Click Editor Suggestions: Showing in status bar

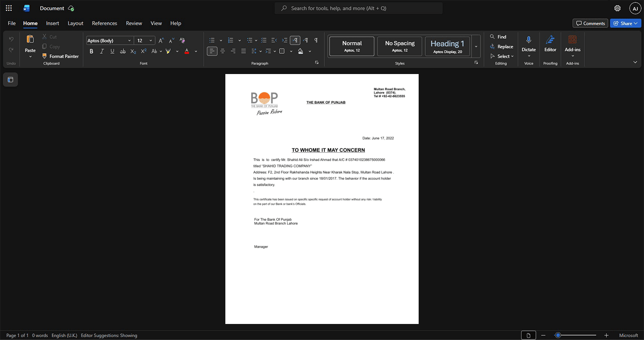109,335
